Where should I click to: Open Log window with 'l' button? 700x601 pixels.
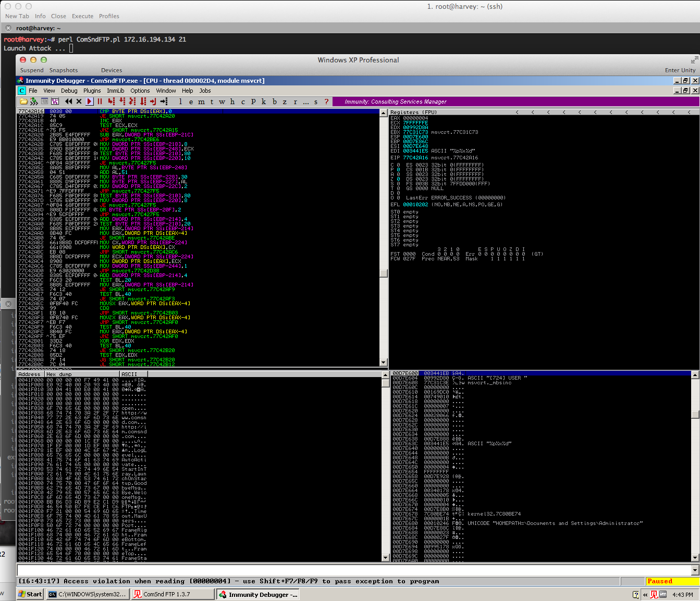180,102
